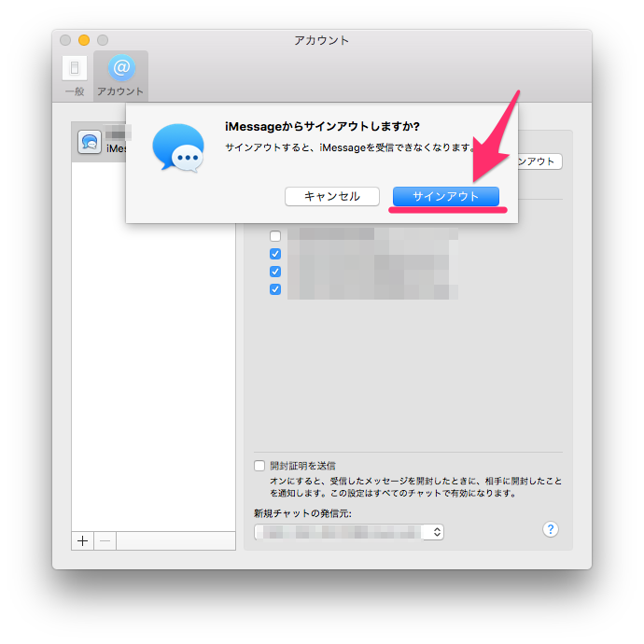Switch to the アカウント tab label
The height and width of the screenshot is (644, 644).
point(120,91)
